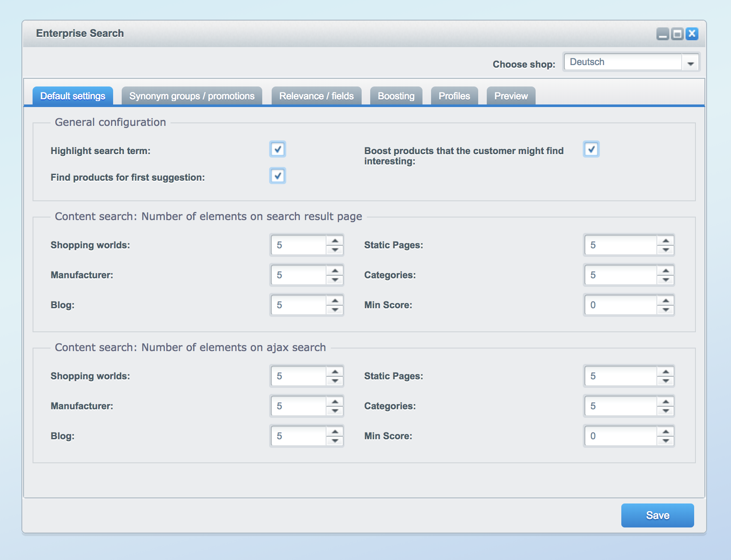The width and height of the screenshot is (731, 560).
Task: Open the Choose shop dropdown arrow
Action: click(x=690, y=63)
